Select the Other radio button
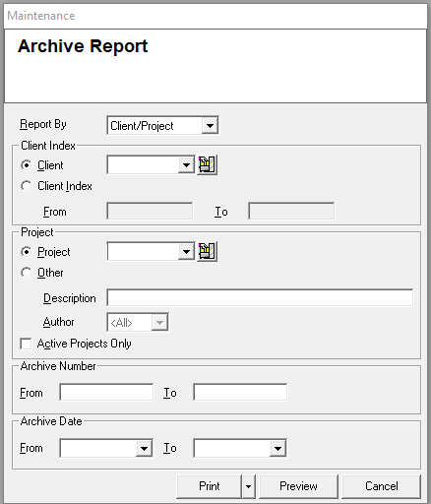431x504 pixels. [x=27, y=273]
